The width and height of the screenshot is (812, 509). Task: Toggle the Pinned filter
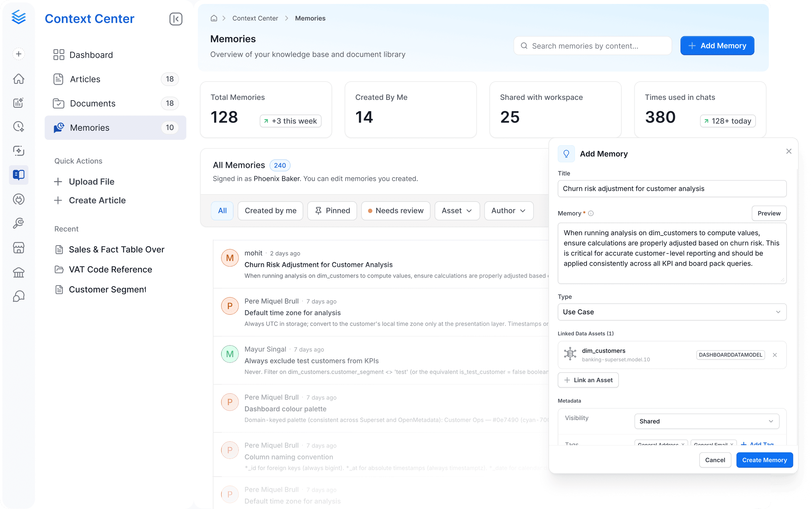tap(332, 211)
